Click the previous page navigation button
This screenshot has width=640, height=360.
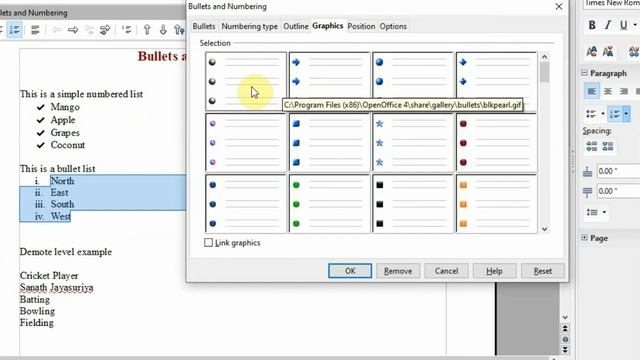[565, 329]
